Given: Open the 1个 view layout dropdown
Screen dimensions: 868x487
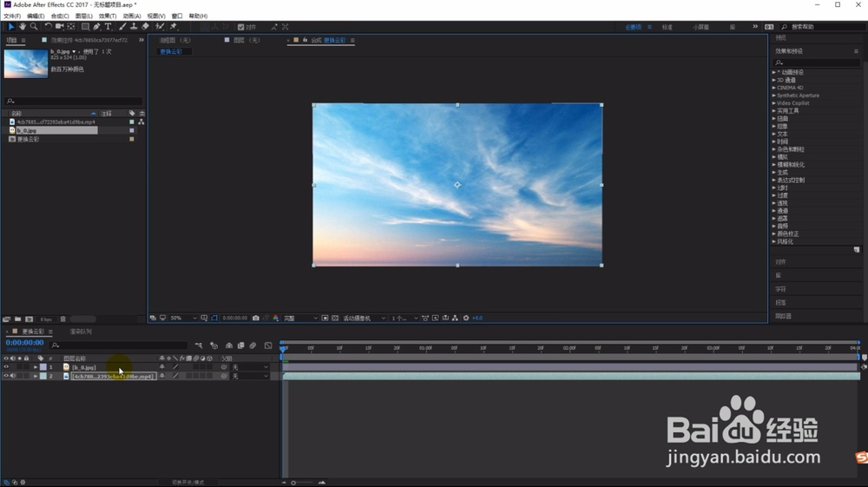Looking at the screenshot, I should pos(404,319).
